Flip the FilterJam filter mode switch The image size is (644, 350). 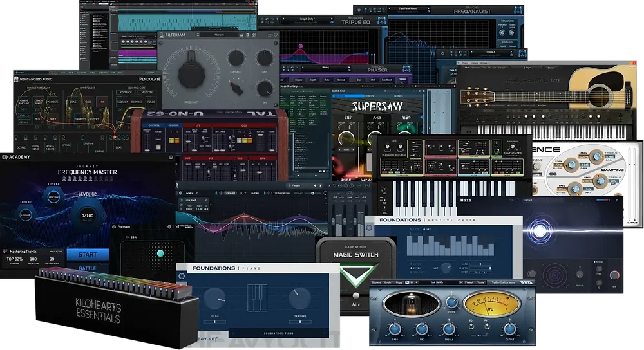[236, 88]
